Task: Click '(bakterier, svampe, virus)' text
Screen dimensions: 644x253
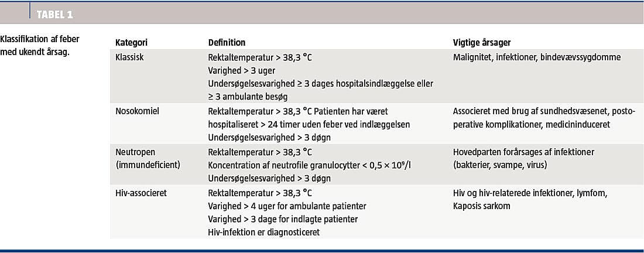Action: point(500,165)
